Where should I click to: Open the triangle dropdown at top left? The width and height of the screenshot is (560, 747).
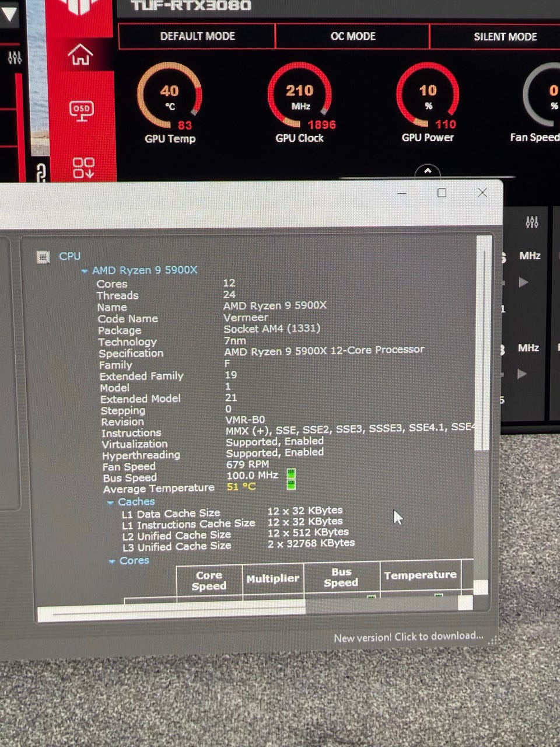pyautogui.click(x=9, y=14)
